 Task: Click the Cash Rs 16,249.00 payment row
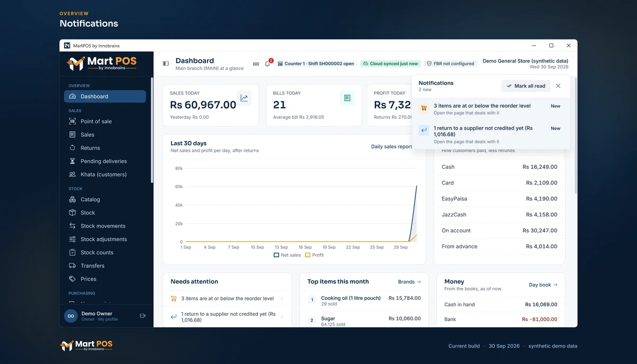[x=500, y=167]
